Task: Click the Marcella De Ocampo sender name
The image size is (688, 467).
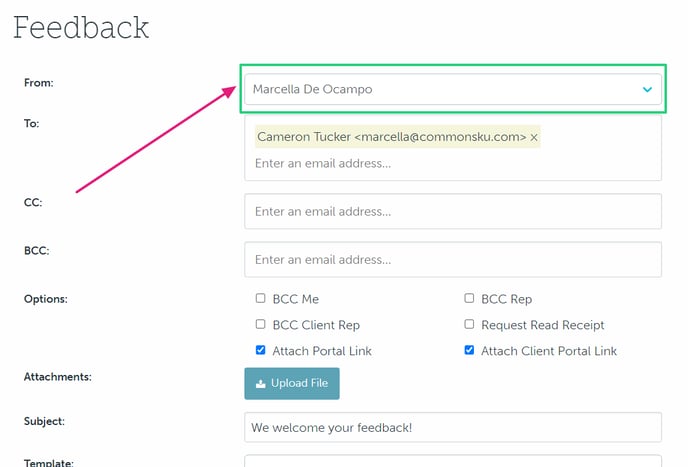Action: (312, 89)
